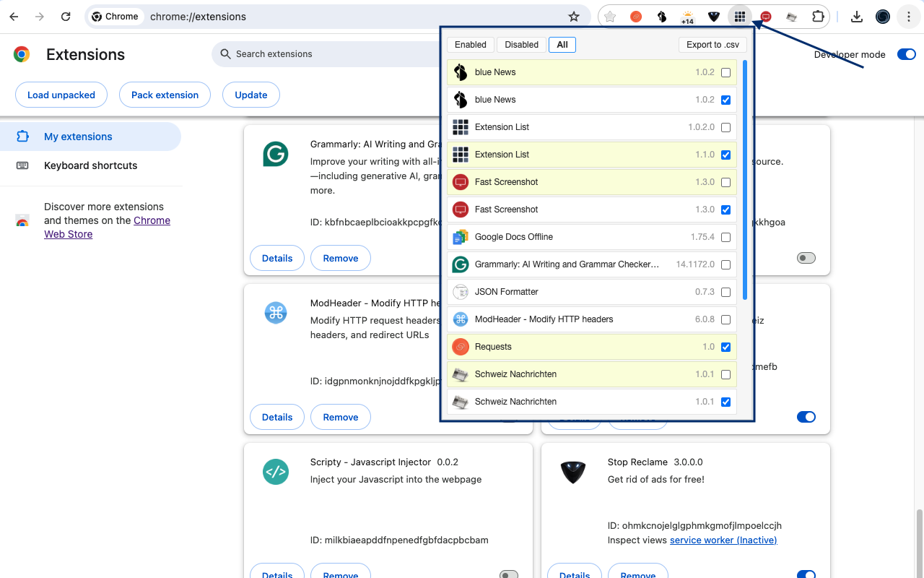Image resolution: width=924 pixels, height=578 pixels.
Task: Click the popup's blue vertical scrollbar
Action: [744, 181]
